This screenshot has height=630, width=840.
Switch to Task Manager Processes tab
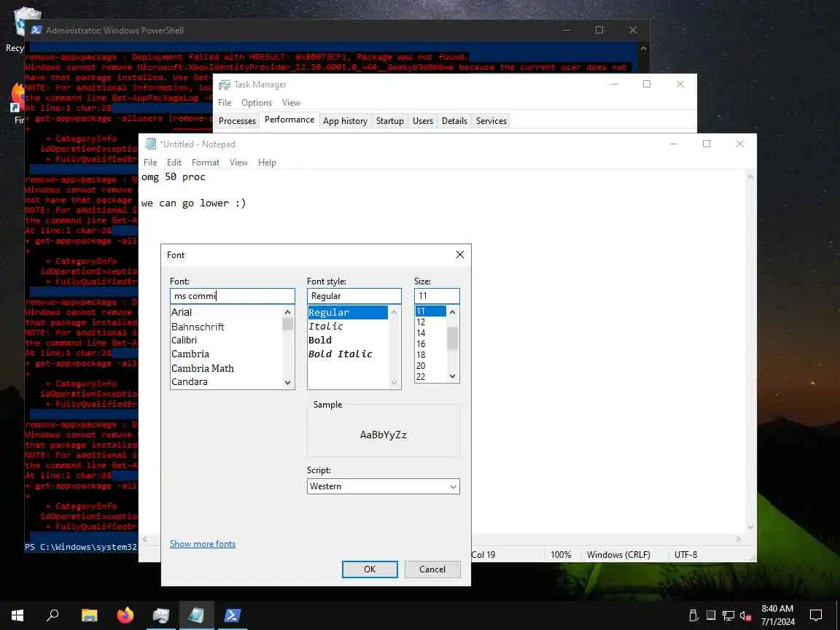click(237, 120)
